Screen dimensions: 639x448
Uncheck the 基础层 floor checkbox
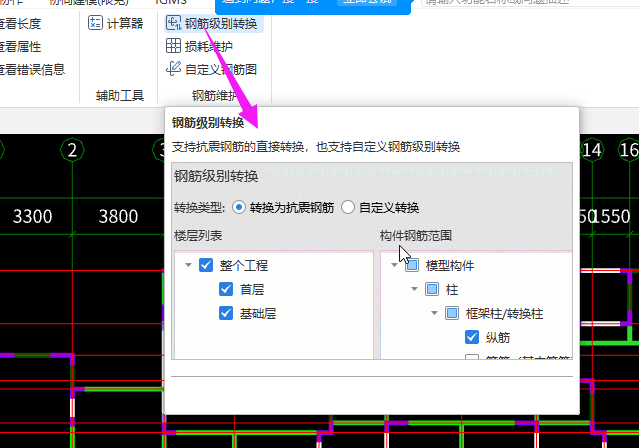pyautogui.click(x=226, y=313)
